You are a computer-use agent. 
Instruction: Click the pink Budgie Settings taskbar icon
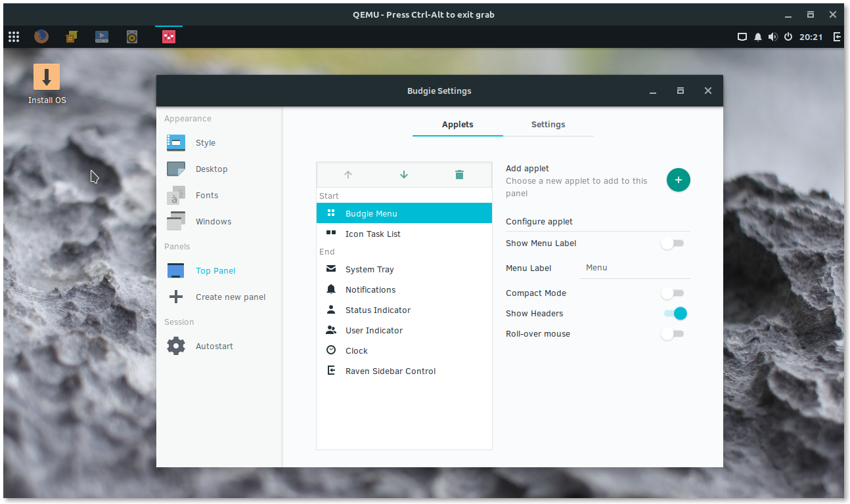click(169, 37)
